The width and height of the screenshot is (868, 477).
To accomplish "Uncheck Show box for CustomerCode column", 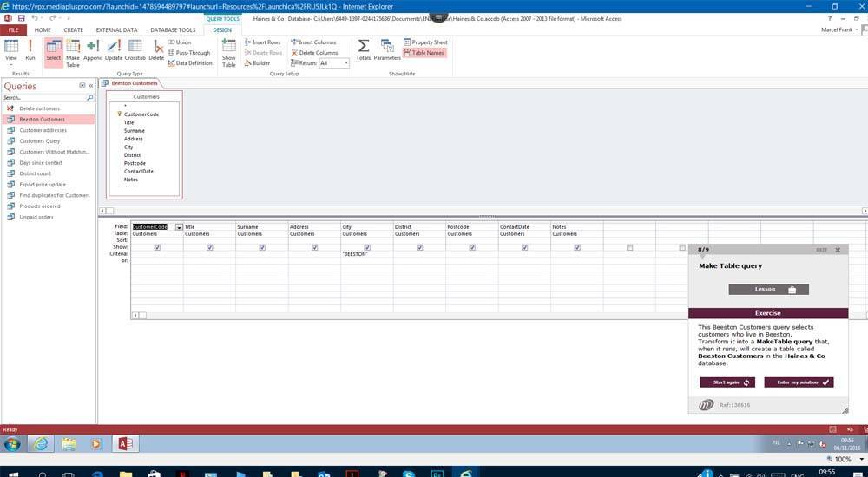I will click(157, 247).
